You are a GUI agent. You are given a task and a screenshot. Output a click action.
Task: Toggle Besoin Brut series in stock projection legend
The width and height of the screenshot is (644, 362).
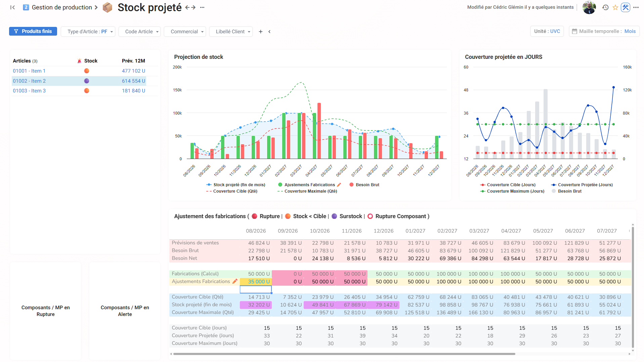click(364, 185)
